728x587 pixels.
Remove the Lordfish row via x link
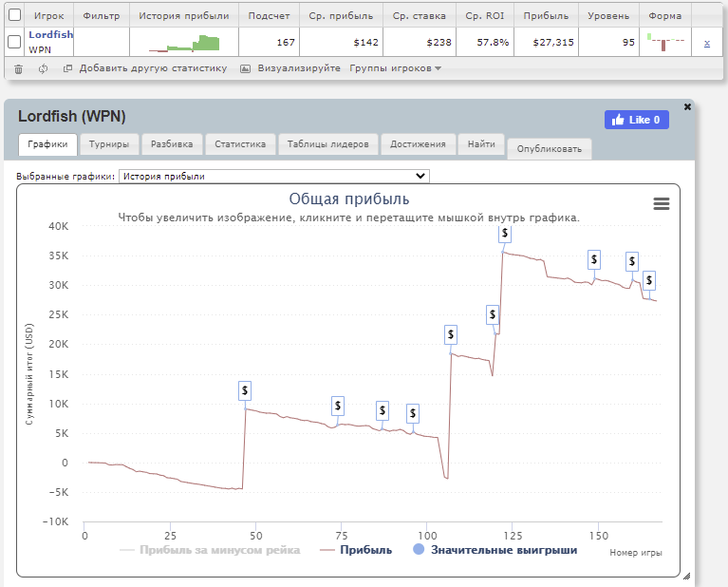point(706,43)
